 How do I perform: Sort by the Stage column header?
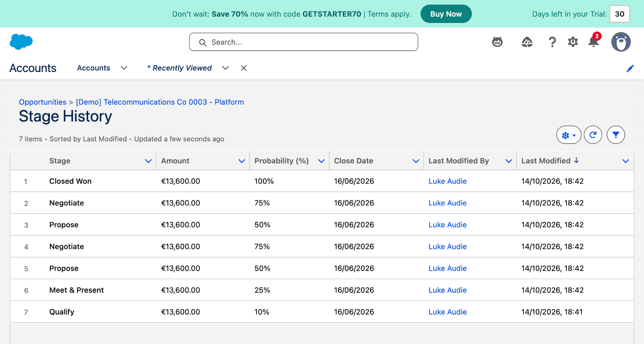click(x=60, y=161)
